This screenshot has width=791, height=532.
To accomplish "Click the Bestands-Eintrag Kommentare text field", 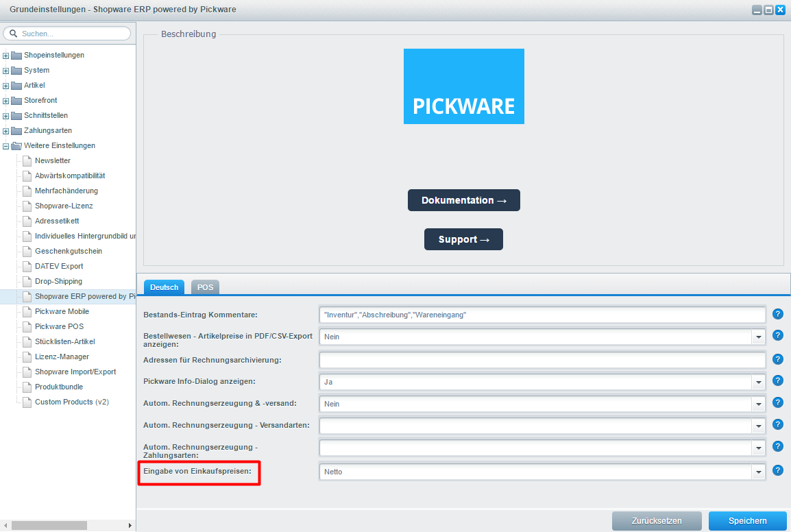I will 542,315.
